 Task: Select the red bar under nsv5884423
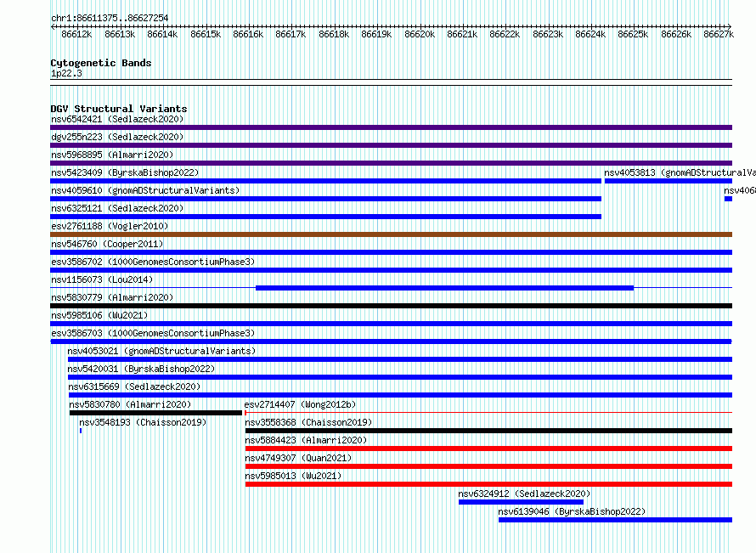489,449
